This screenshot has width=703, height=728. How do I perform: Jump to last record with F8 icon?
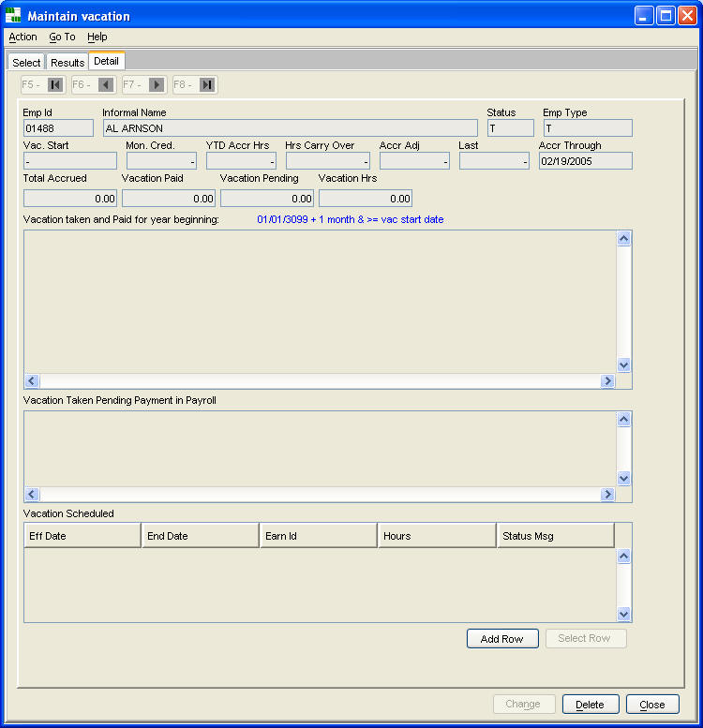[207, 85]
